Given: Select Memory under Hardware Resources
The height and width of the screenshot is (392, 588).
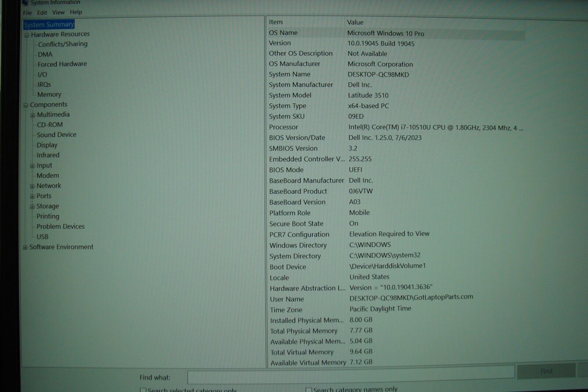Looking at the screenshot, I should (49, 95).
